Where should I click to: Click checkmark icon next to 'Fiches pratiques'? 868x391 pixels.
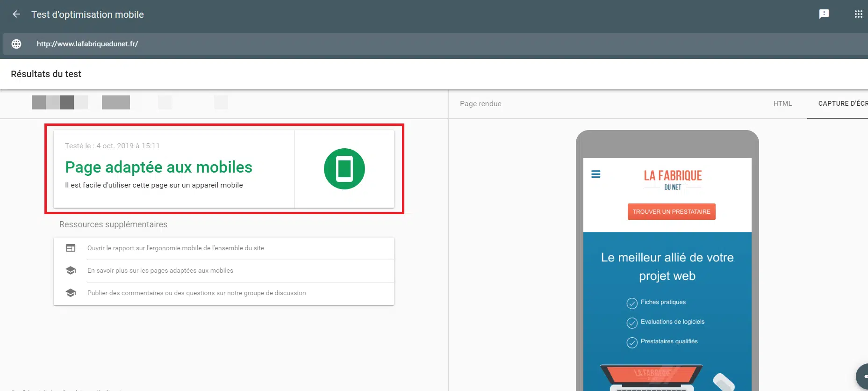[631, 304]
